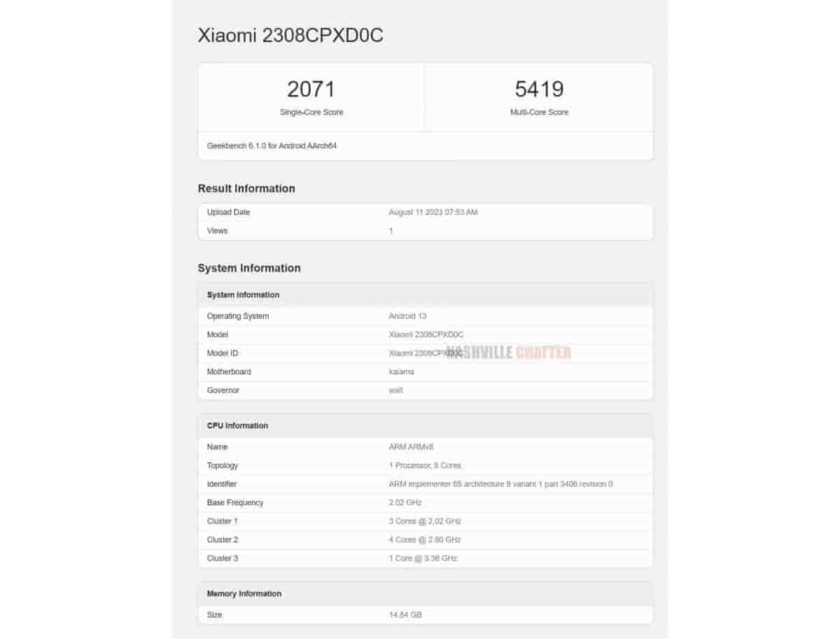Click the Result Information heading

(x=246, y=188)
